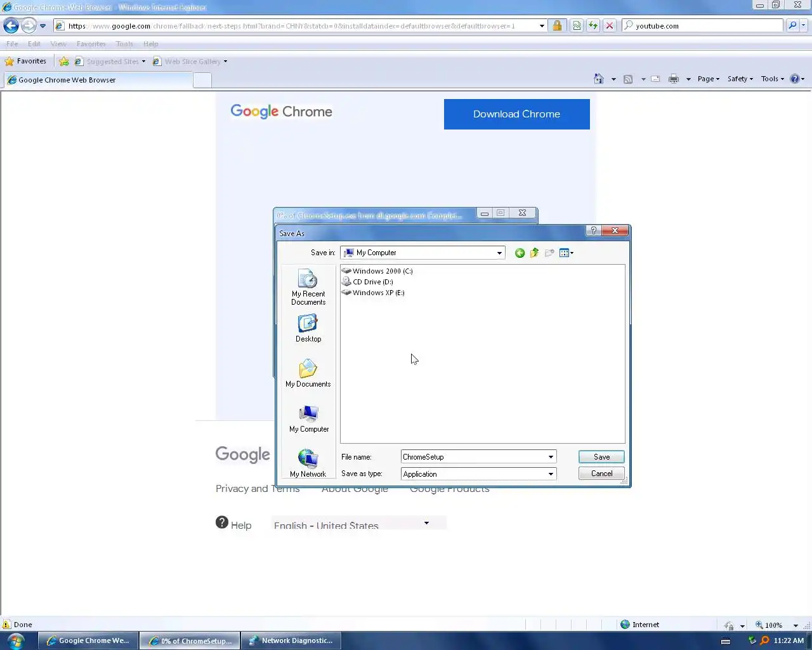
Task: Click the Compatibility View icon
Action: click(577, 26)
